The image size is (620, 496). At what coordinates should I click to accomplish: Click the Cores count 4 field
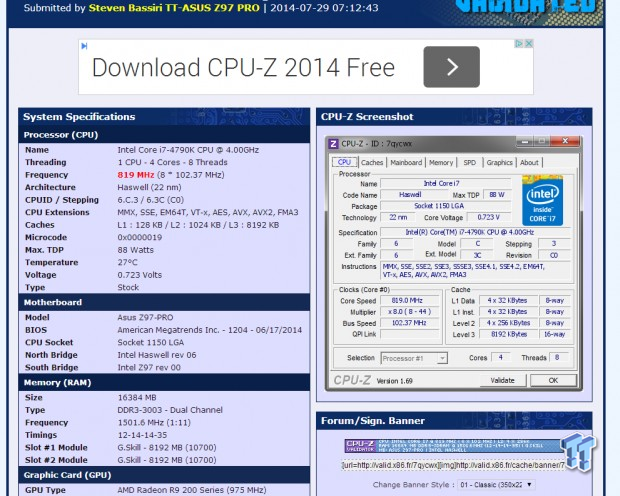tap(500, 358)
